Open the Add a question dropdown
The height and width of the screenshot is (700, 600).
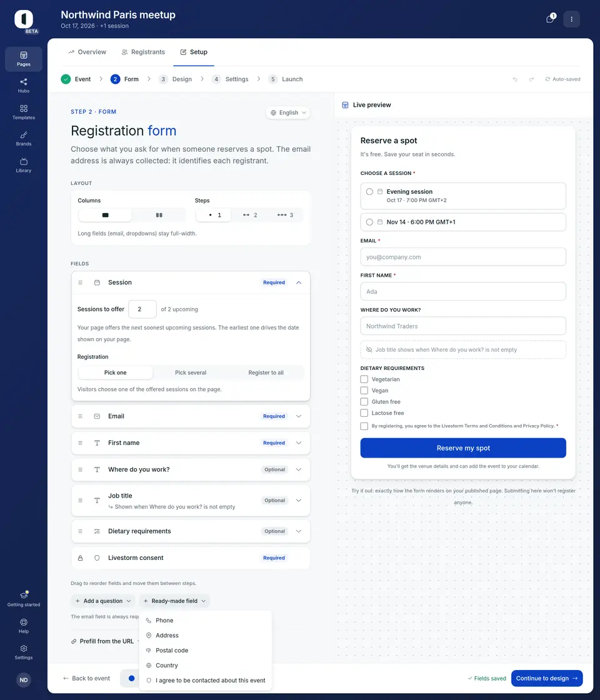tap(102, 601)
